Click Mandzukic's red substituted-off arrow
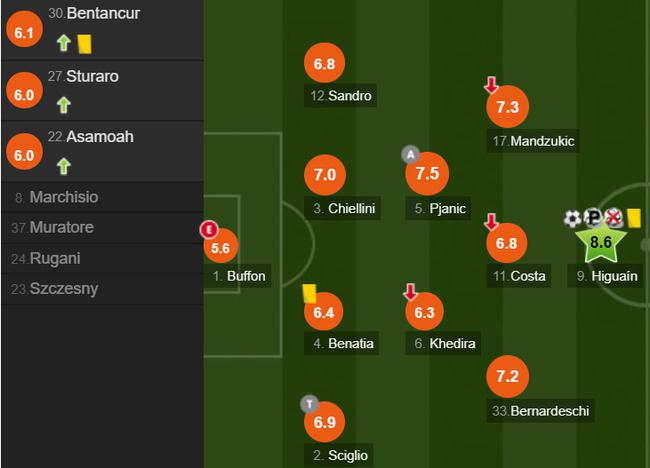650x468 pixels. pos(491,85)
